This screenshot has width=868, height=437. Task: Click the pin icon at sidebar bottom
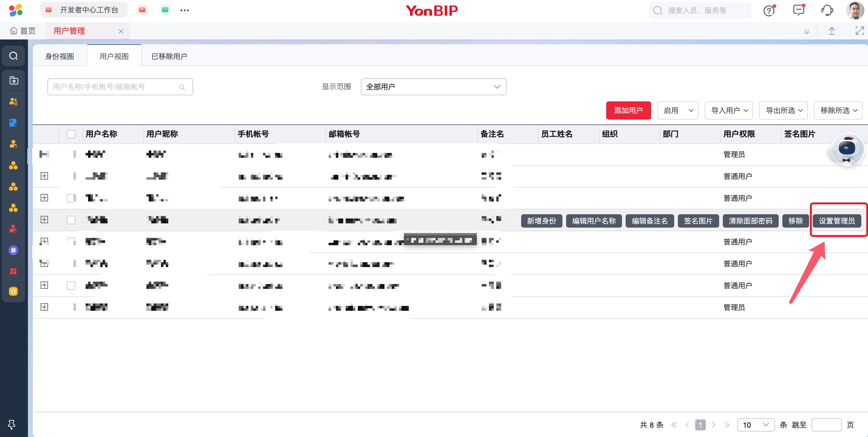tap(12, 424)
